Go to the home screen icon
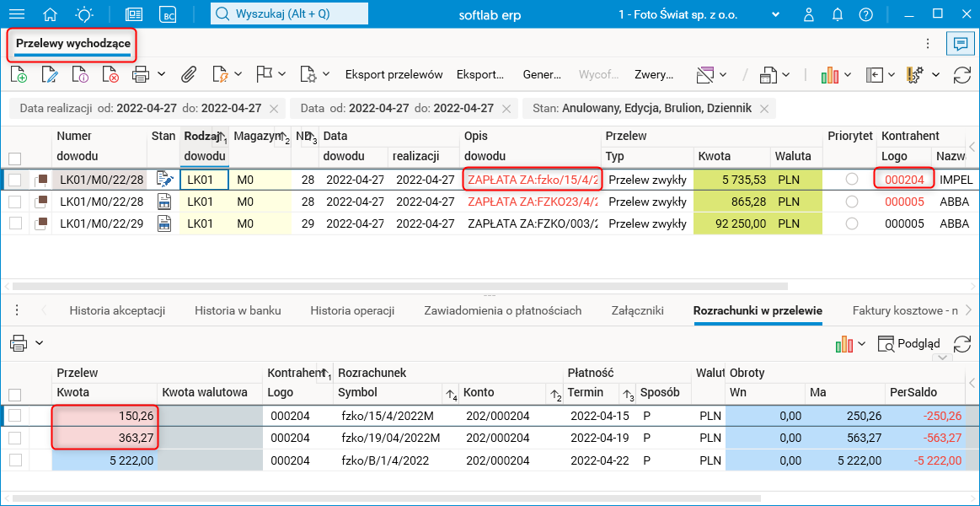Screen dimensions: 980x506 50,14
